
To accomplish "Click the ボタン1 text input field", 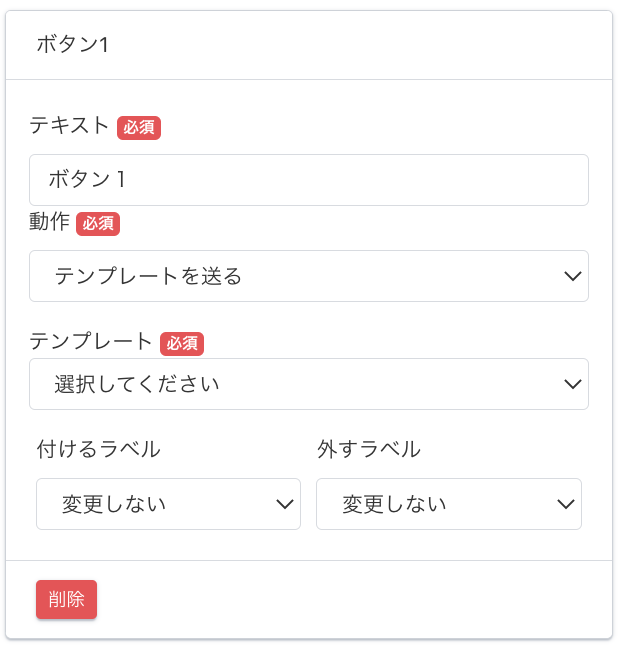I will coord(308,180).
